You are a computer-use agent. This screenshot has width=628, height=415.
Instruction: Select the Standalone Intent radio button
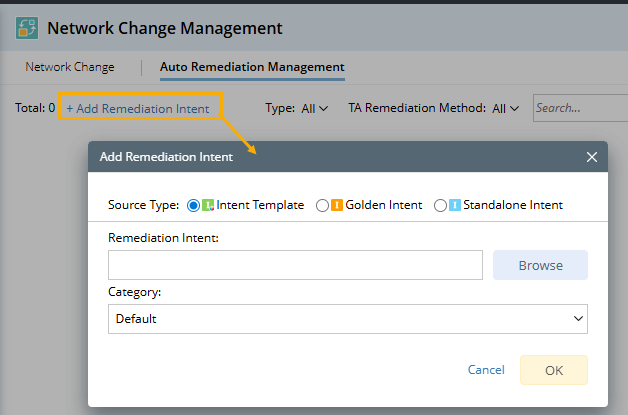440,205
